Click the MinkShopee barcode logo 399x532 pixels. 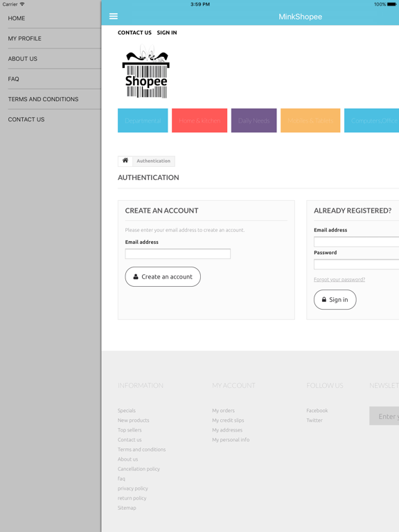pyautogui.click(x=146, y=72)
